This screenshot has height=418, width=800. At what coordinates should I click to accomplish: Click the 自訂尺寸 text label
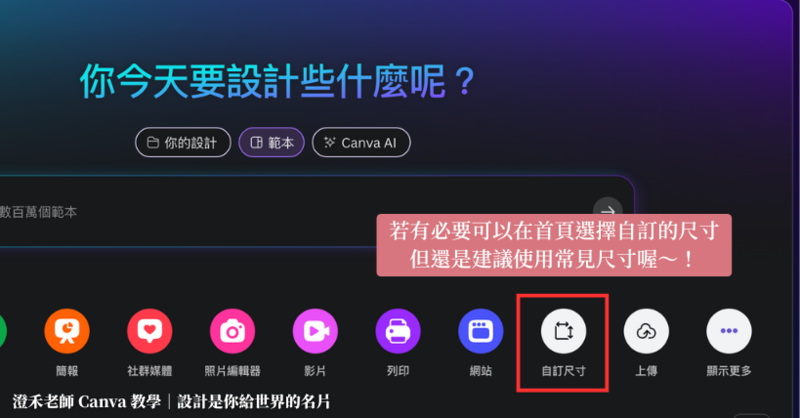coord(563,371)
